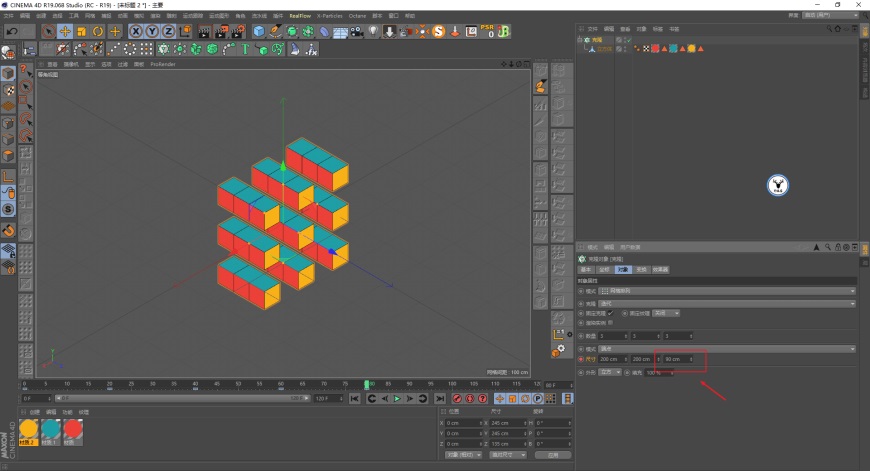
Task: Click the fill 100% field
Action: 659,373
